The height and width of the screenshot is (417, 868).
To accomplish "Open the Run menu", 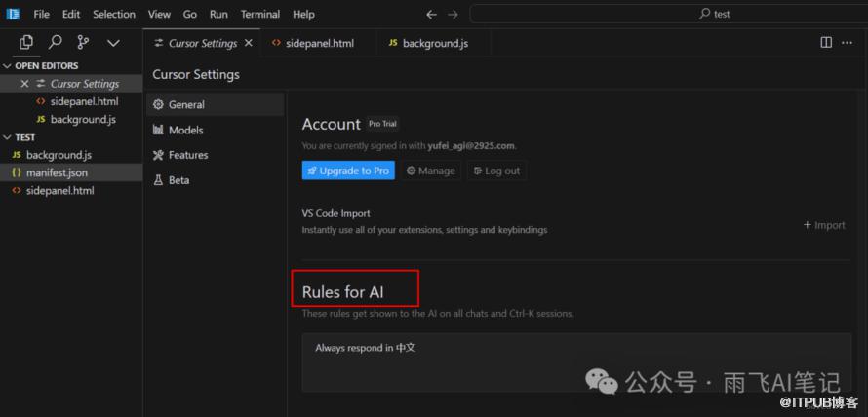I will [x=218, y=15].
